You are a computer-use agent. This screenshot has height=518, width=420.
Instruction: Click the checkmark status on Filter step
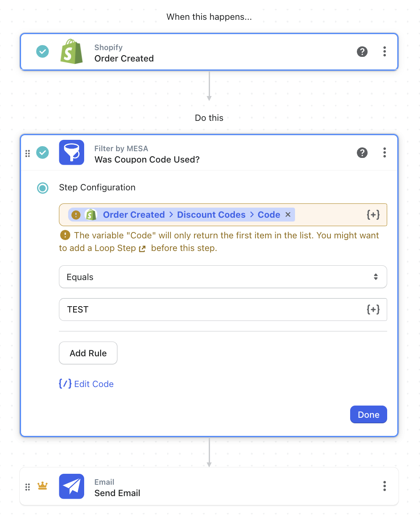coord(43,152)
